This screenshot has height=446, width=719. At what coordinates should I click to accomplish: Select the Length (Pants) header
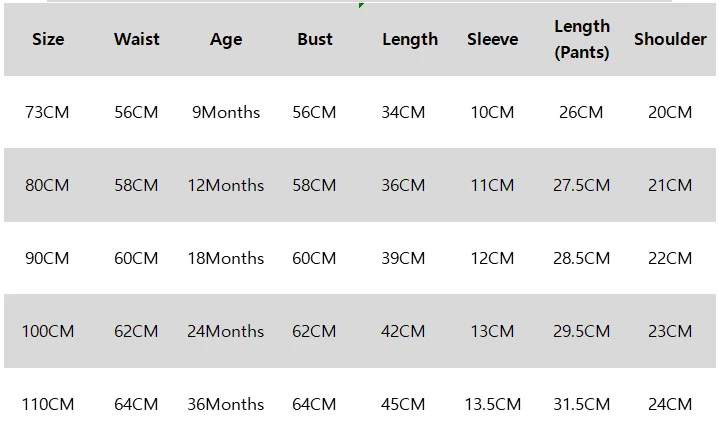581,39
